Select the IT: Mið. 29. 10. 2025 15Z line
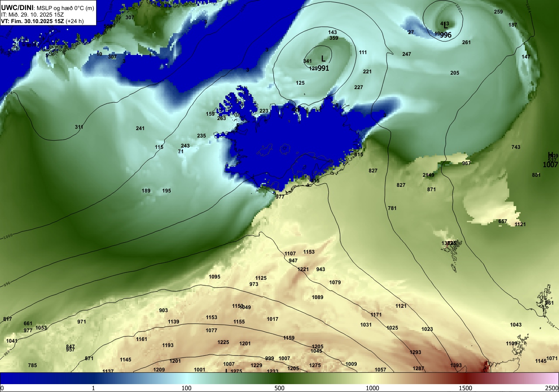The width and height of the screenshot is (559, 392). [x=32, y=14]
